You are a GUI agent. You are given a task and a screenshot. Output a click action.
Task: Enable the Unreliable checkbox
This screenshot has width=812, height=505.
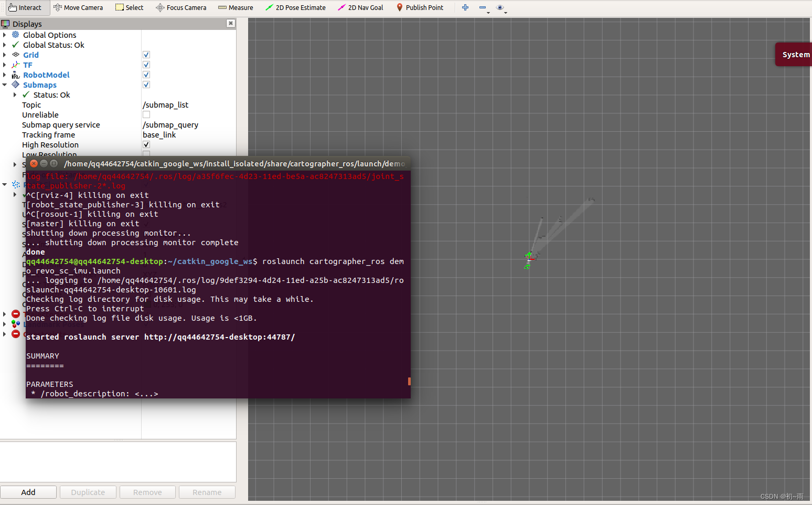point(146,114)
